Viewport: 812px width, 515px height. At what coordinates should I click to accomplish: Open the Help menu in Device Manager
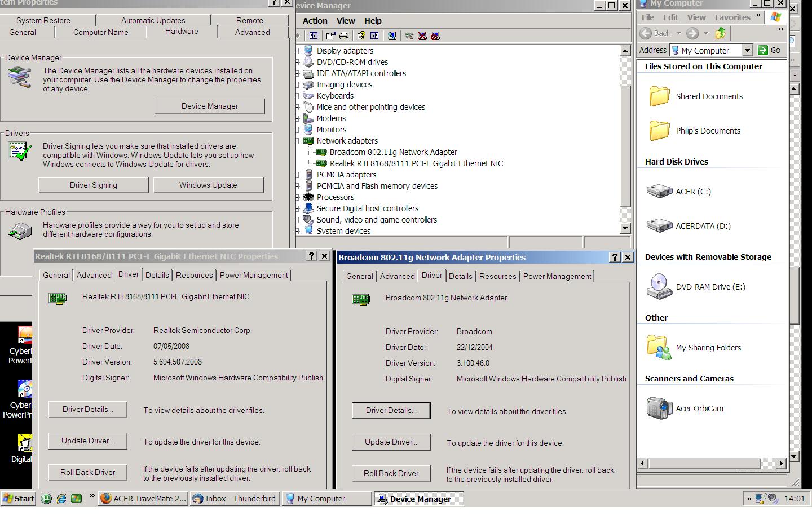coord(373,21)
